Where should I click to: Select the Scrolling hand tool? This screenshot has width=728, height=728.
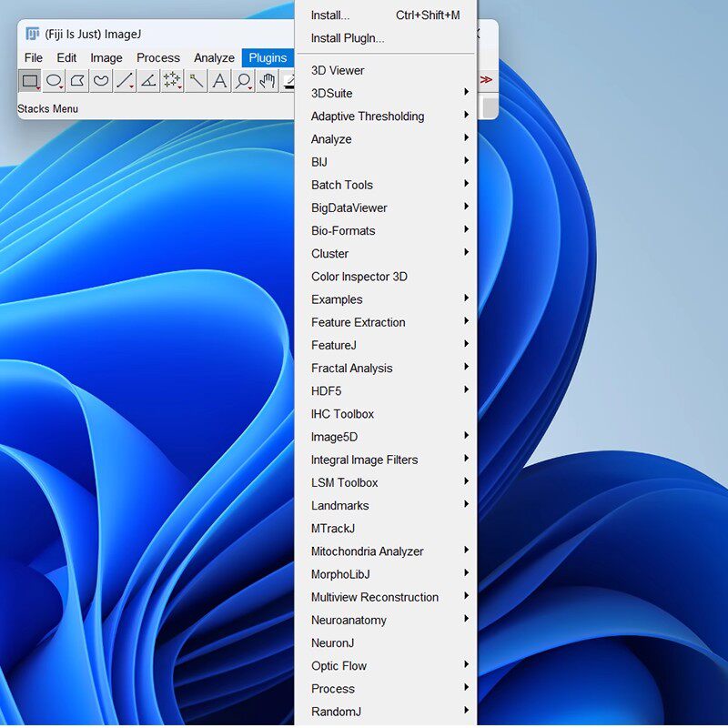point(267,81)
